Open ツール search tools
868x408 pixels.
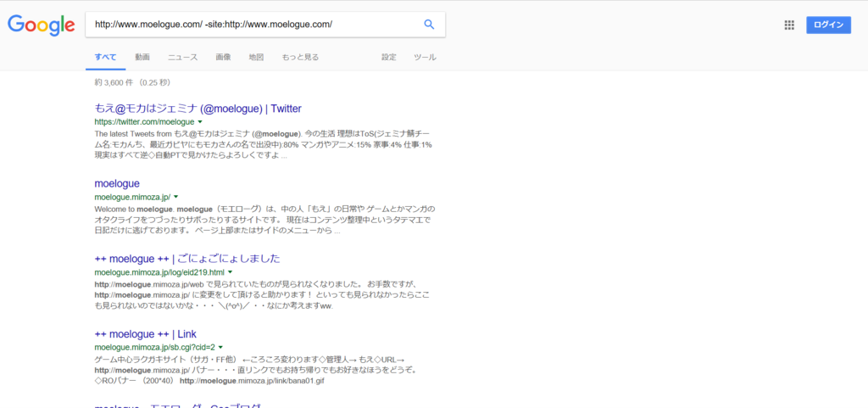coord(426,57)
